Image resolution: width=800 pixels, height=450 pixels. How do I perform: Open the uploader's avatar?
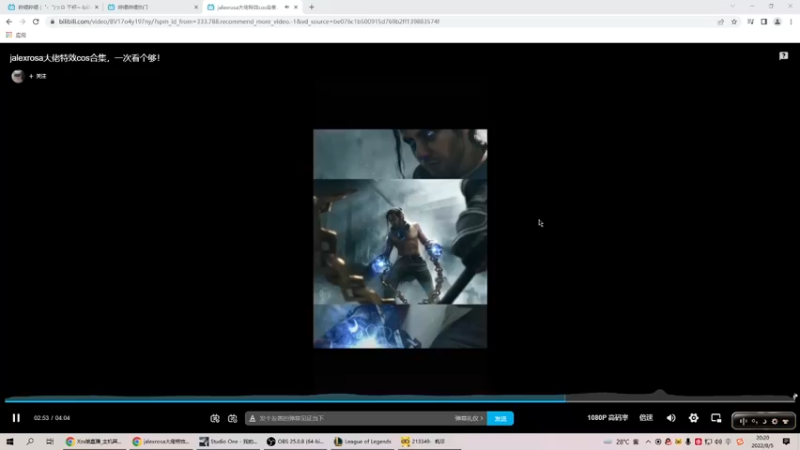pyautogui.click(x=18, y=76)
